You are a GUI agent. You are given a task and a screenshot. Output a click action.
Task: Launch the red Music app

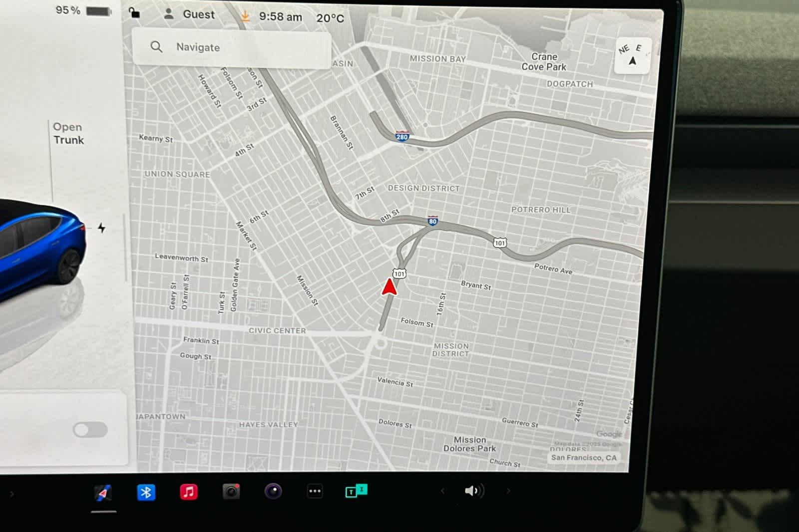188,492
